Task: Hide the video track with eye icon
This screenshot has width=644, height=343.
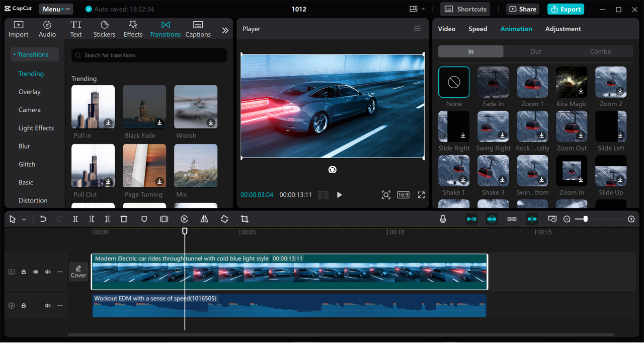Action: click(36, 272)
